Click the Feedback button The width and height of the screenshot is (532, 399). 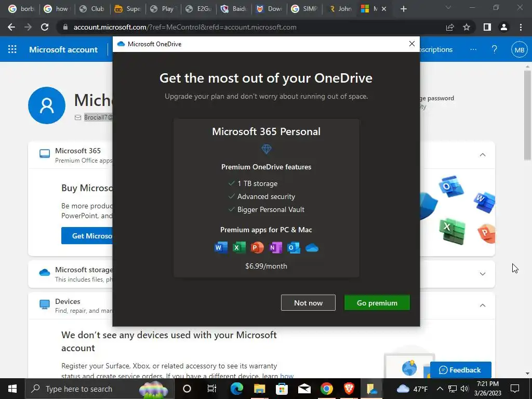click(x=460, y=370)
